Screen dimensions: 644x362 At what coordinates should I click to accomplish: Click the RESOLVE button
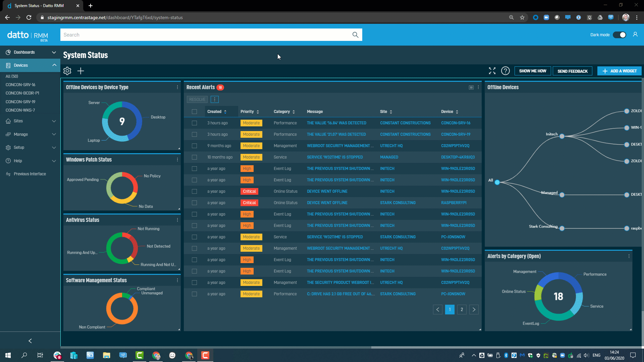(197, 100)
